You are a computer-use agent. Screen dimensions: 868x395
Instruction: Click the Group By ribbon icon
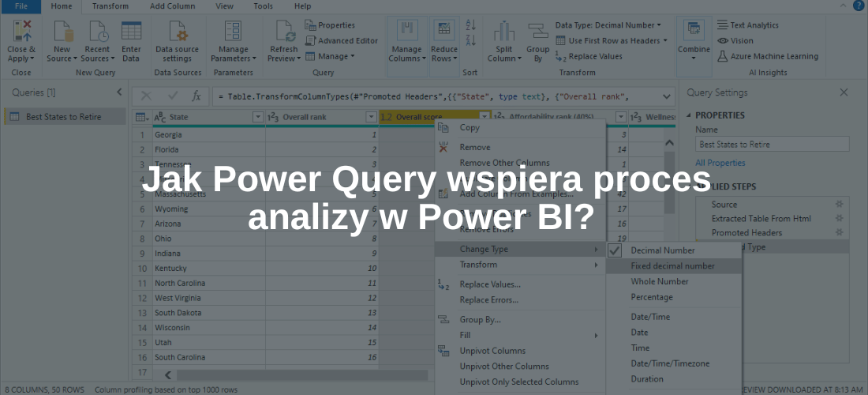pyautogui.click(x=537, y=31)
